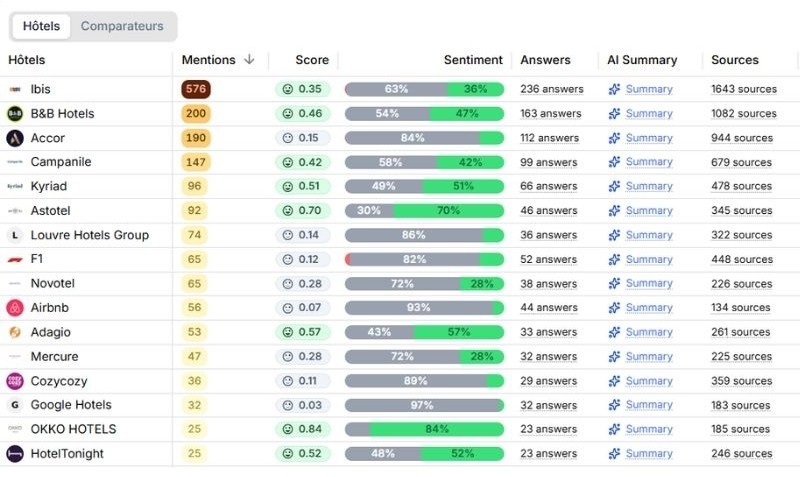Image resolution: width=800 pixels, height=477 pixels.
Task: Click the Astotel sentiment bar
Action: pyautogui.click(x=424, y=211)
